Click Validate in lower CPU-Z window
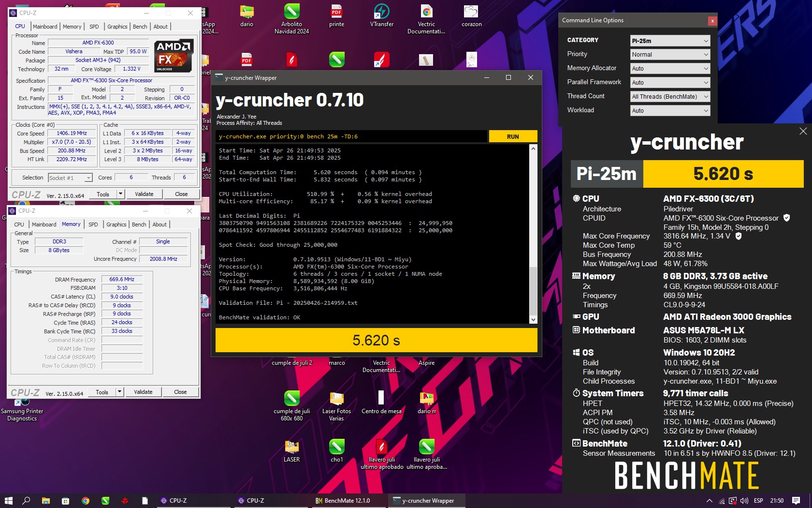Image resolution: width=812 pixels, height=508 pixels. point(143,392)
